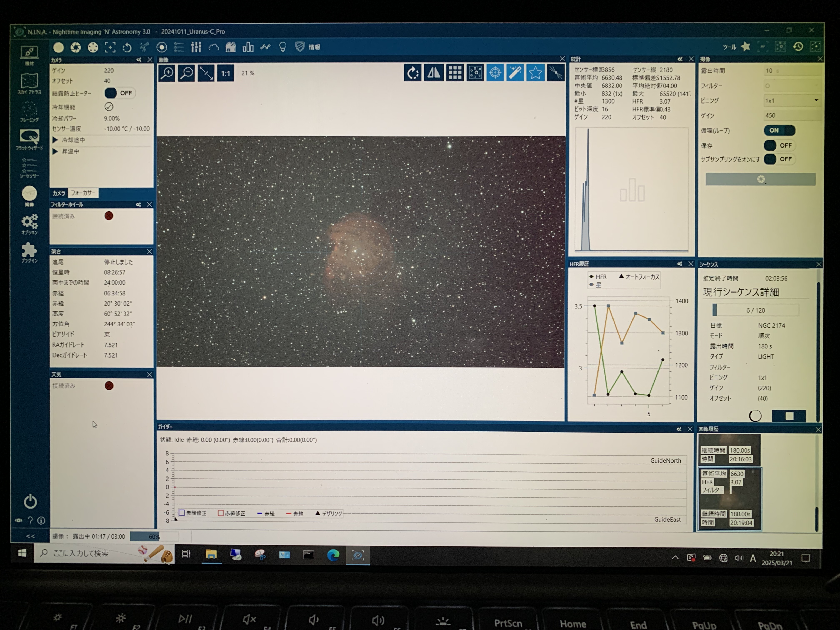
Task: Toggle the 冷却機能 checkmark
Action: 109,107
